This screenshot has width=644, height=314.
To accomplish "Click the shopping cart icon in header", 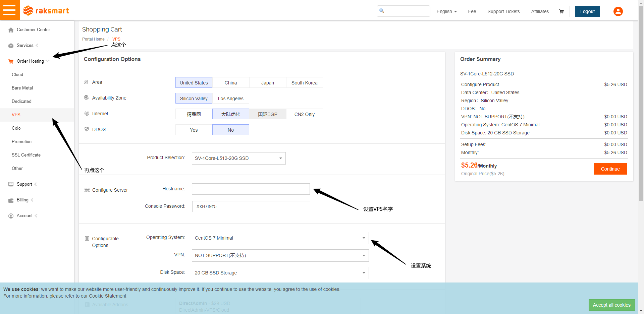I will (561, 11).
